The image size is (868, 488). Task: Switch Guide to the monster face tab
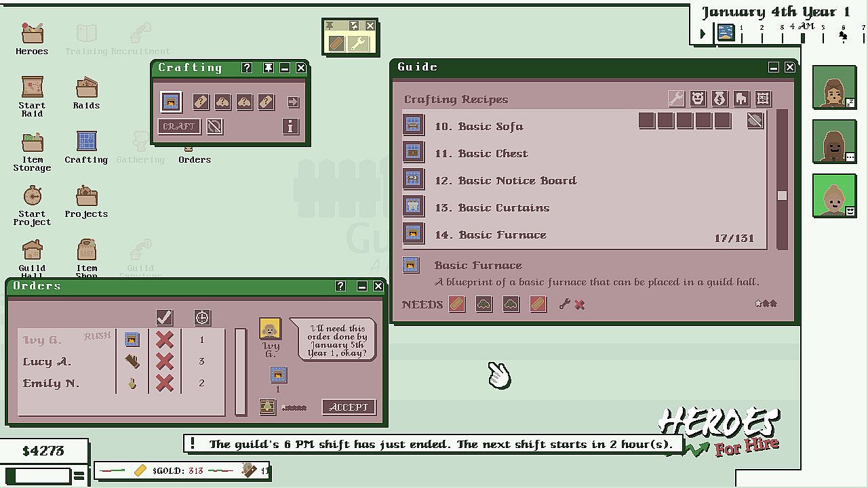tap(698, 99)
